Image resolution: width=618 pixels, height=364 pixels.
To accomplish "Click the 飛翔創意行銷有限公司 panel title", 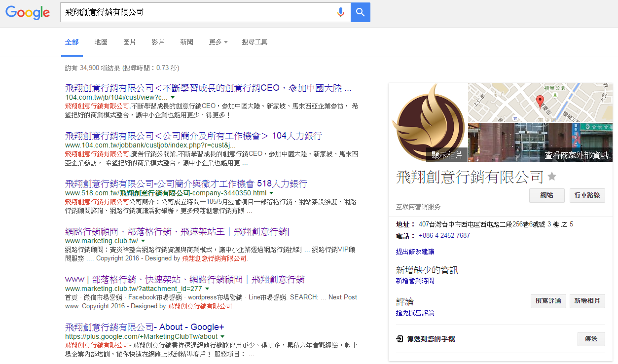I will point(470,177).
